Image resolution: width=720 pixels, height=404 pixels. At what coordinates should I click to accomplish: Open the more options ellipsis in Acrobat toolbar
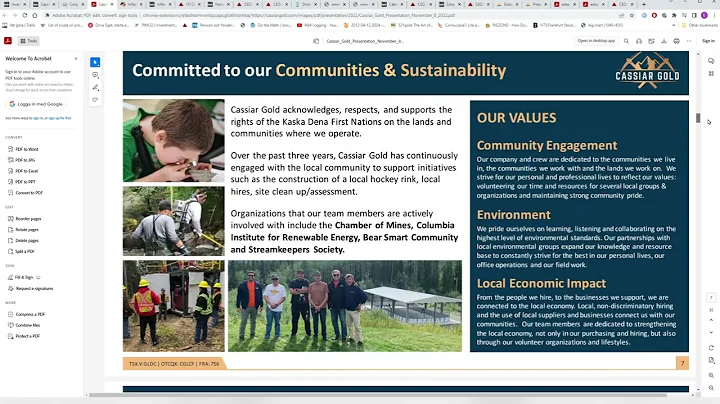[x=689, y=41]
